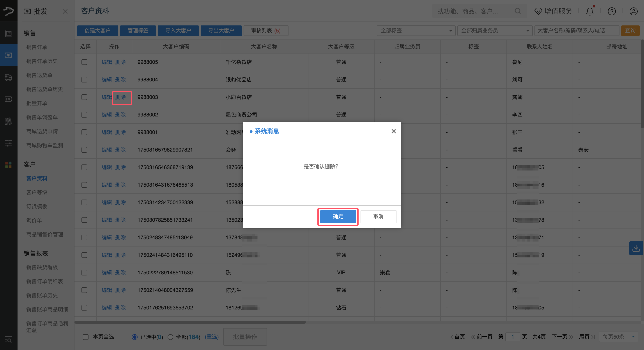Go to 客户等级 in the sidebar
The image size is (644, 350).
[x=37, y=192]
